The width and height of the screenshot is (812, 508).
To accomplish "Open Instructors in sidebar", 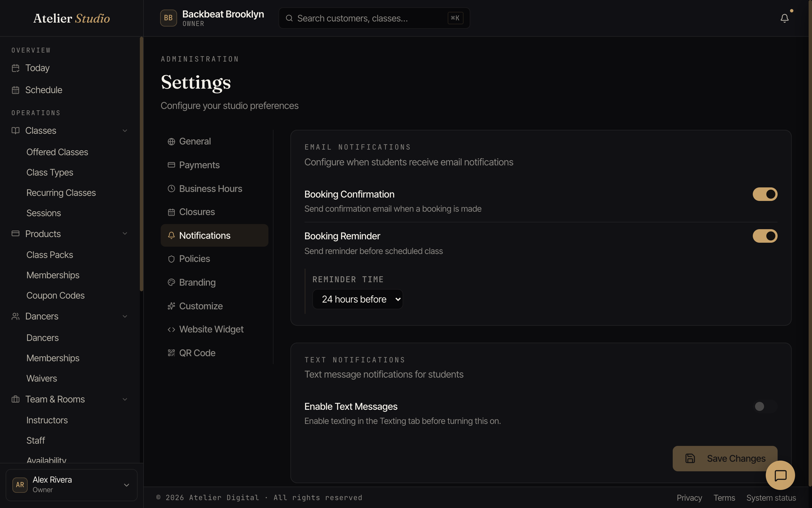I will tap(47, 420).
